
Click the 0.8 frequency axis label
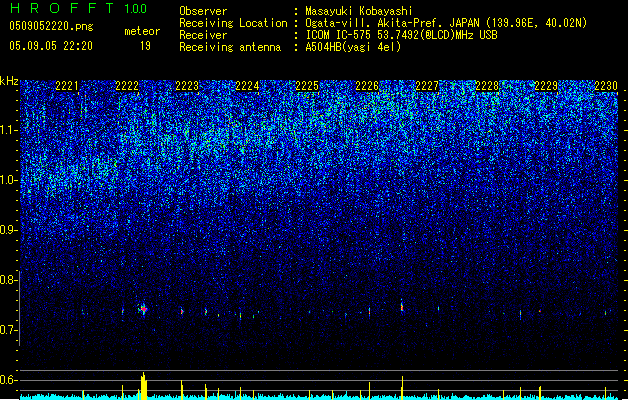[x=8, y=280]
